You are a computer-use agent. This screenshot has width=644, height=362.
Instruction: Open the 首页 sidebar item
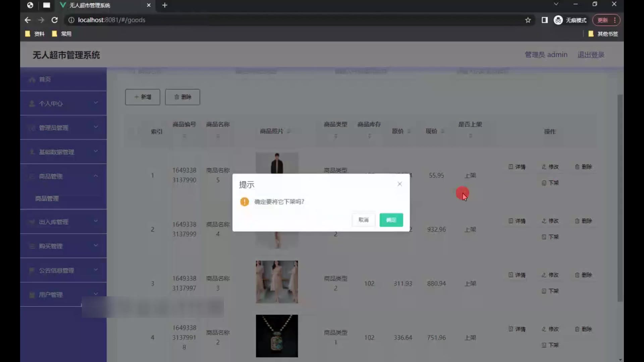tap(45, 79)
